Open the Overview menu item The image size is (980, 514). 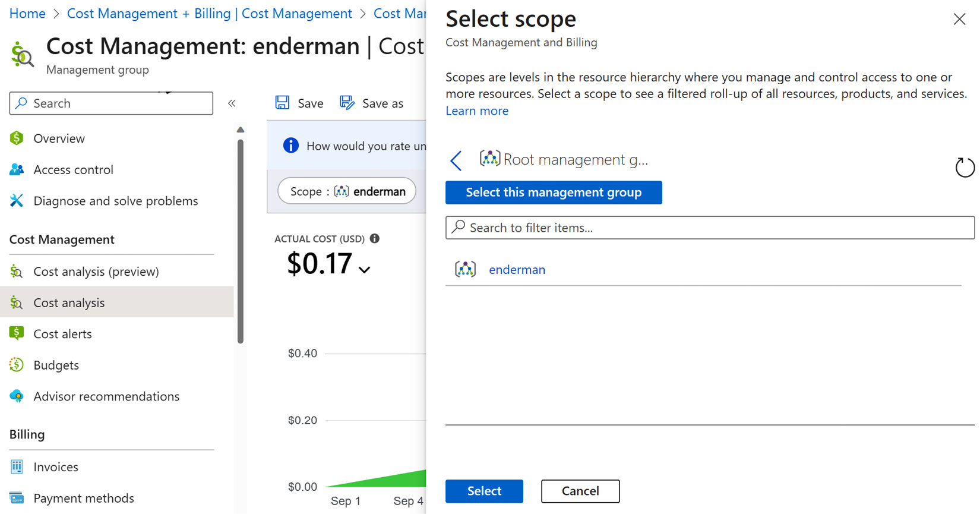[59, 138]
